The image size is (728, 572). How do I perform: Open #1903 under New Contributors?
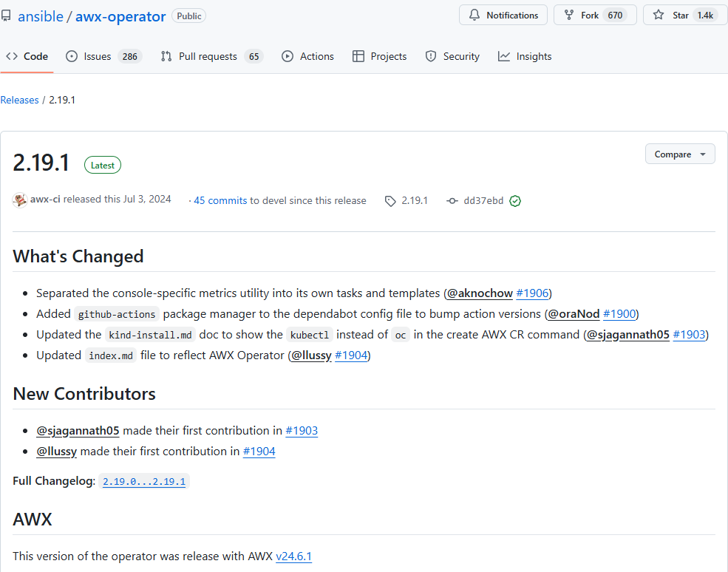pos(302,431)
